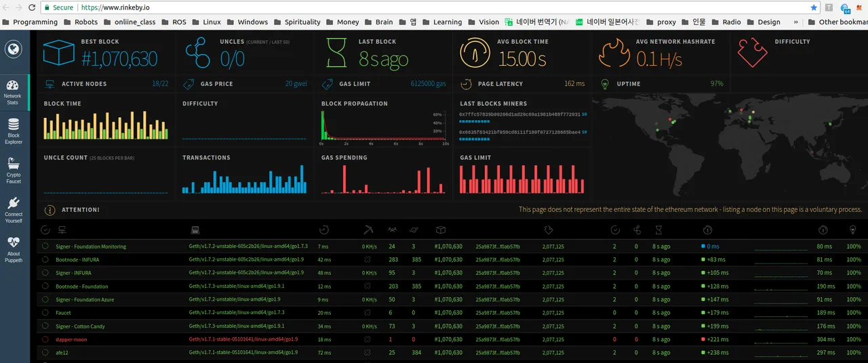Click the Geth version text for afe12
Screen dimensions: 868x363
click(243, 353)
